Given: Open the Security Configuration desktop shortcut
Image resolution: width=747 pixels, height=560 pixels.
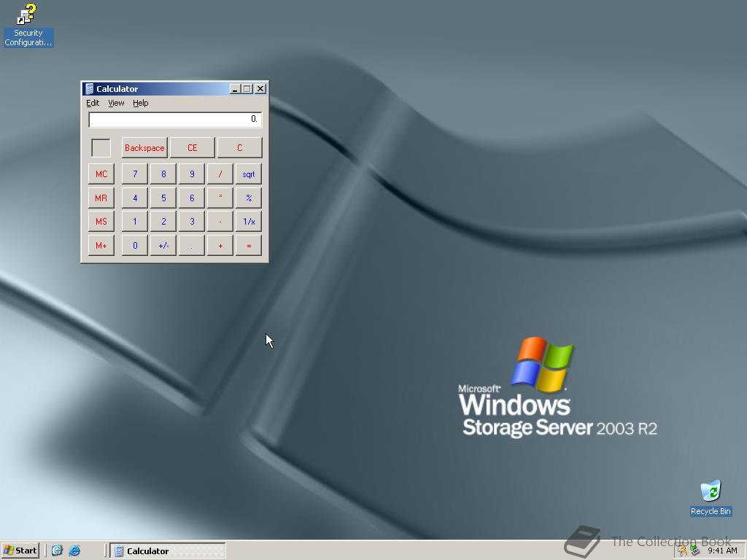Looking at the screenshot, I should (28, 25).
